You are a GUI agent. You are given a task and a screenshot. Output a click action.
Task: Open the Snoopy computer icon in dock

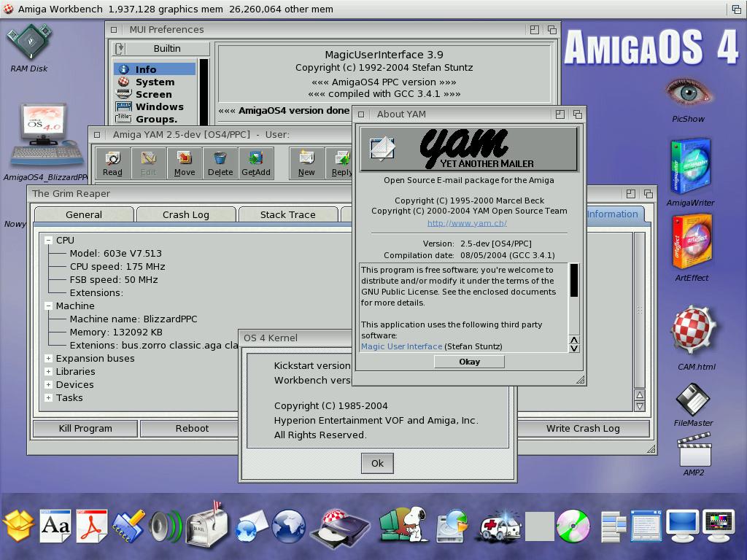click(404, 524)
